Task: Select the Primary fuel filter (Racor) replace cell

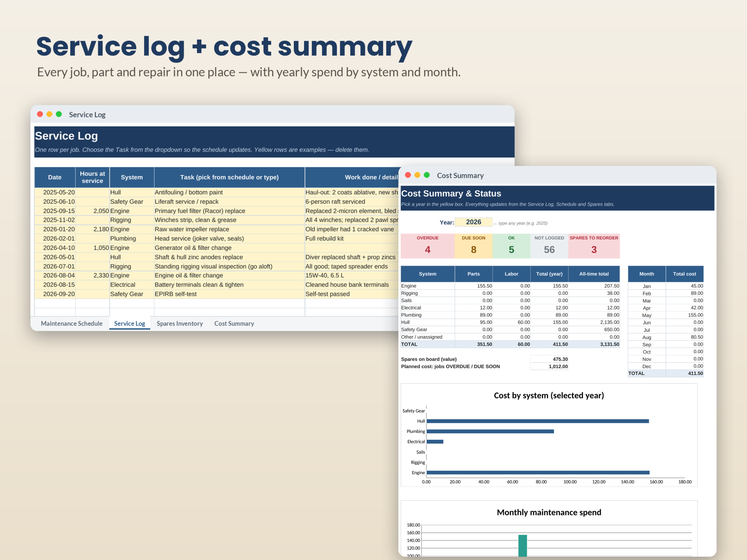Action: (x=229, y=211)
